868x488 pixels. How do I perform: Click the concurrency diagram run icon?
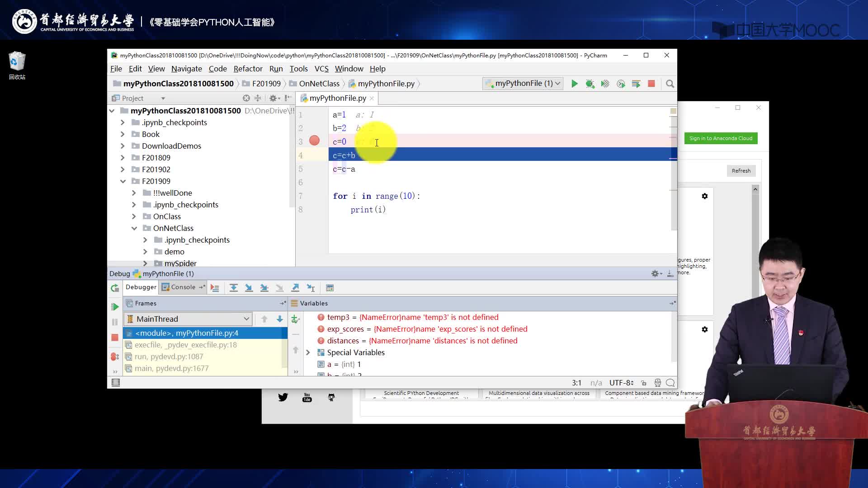pyautogui.click(x=636, y=84)
